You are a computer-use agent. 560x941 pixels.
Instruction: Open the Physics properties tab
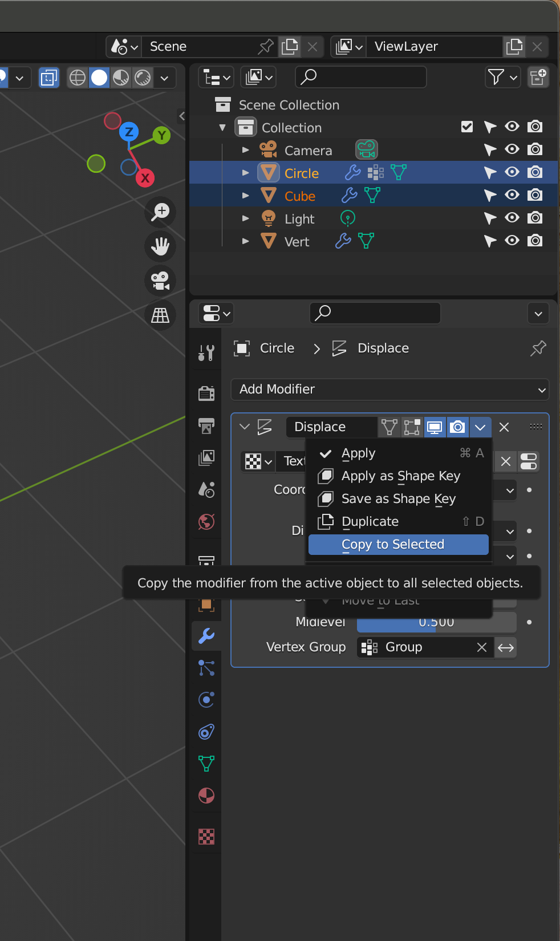206,700
